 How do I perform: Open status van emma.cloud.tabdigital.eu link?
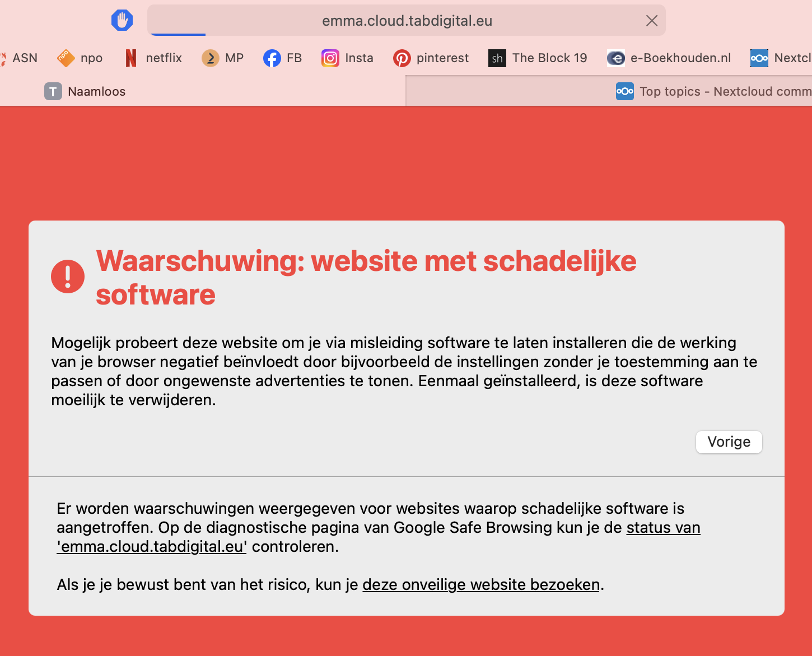(x=379, y=537)
